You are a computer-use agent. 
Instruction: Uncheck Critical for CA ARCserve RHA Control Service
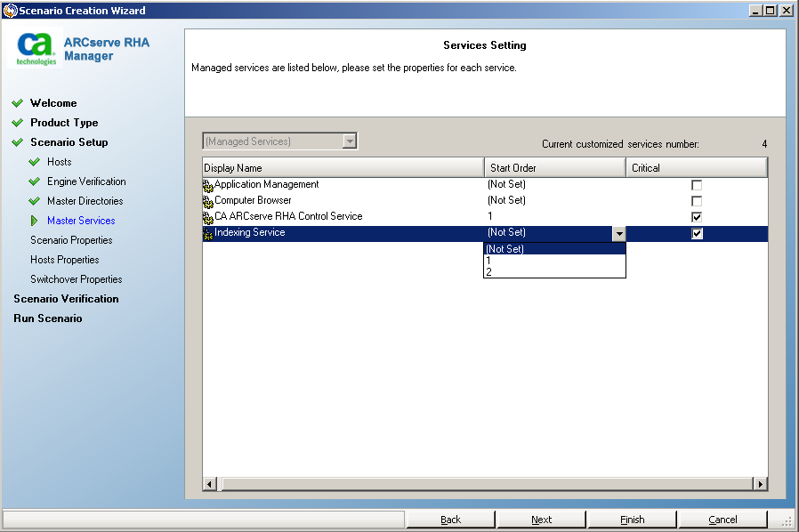tap(697, 216)
